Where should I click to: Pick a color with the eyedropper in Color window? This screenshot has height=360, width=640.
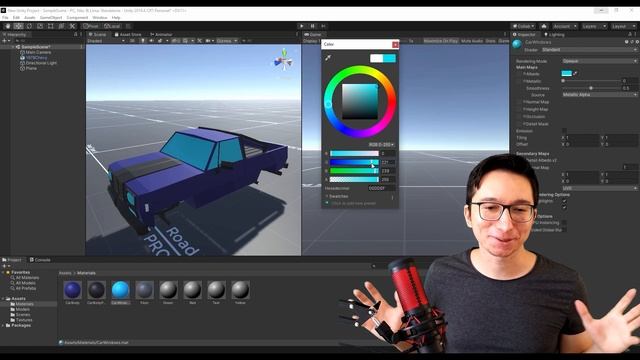(328, 58)
